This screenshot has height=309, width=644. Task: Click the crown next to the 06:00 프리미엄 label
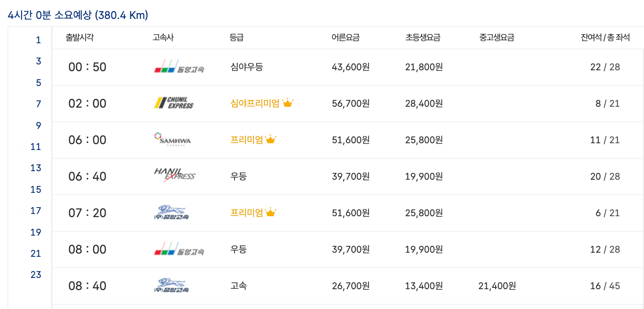pos(271,139)
